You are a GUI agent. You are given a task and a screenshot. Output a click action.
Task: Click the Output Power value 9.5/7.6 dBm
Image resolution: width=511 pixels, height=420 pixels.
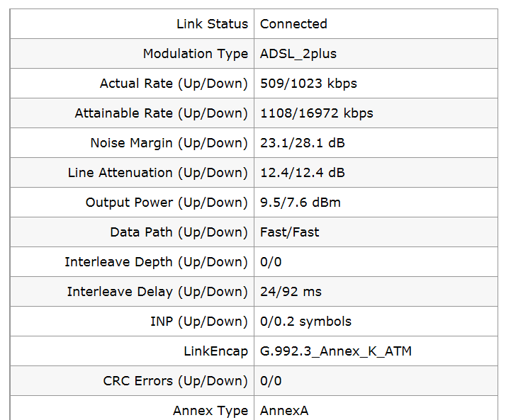point(300,203)
